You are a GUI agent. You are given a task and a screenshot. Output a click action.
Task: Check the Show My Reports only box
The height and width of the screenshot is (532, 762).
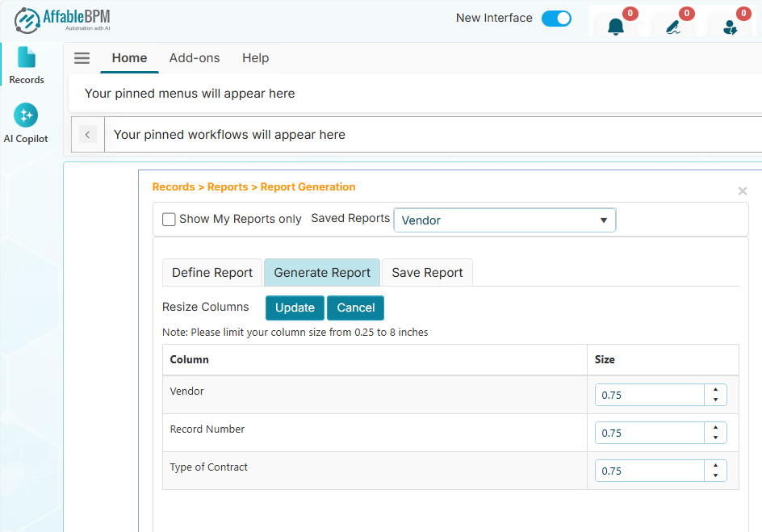(169, 220)
